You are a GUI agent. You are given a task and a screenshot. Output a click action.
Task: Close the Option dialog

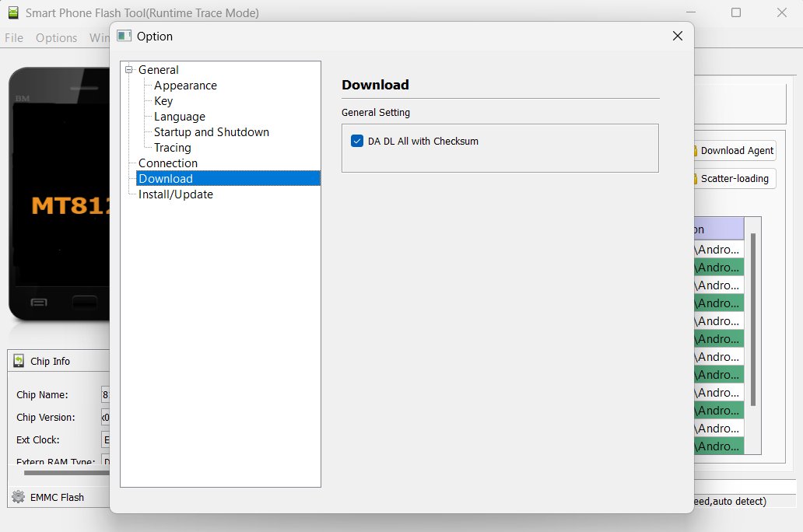[677, 36]
